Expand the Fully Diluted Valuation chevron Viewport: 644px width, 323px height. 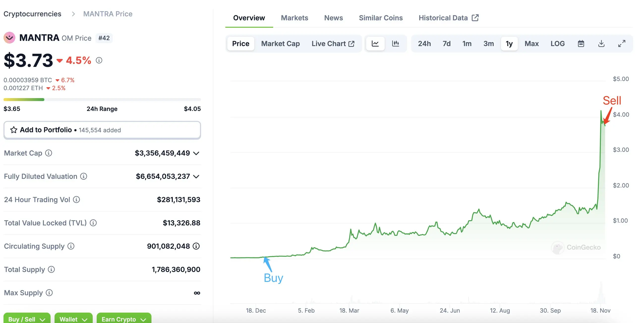196,177
